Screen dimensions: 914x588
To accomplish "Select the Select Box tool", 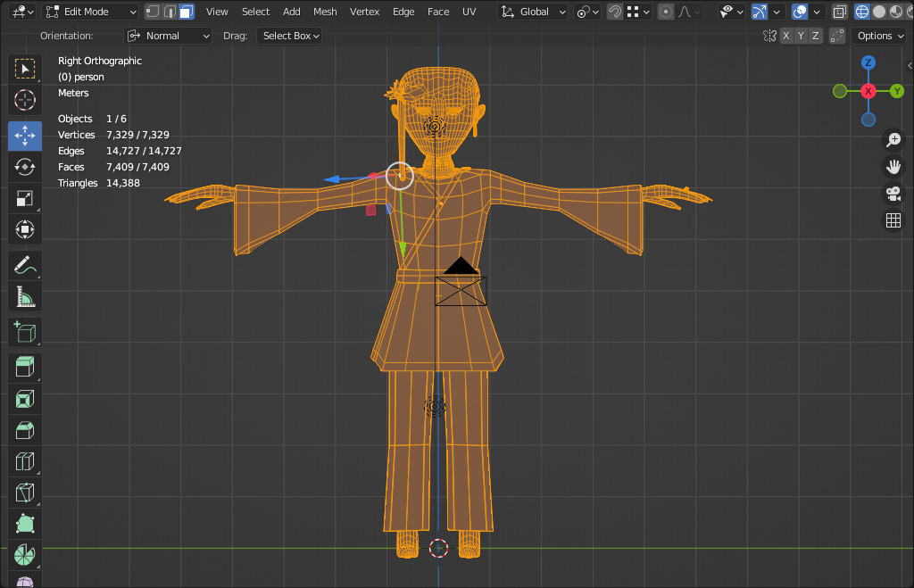I will point(24,70).
